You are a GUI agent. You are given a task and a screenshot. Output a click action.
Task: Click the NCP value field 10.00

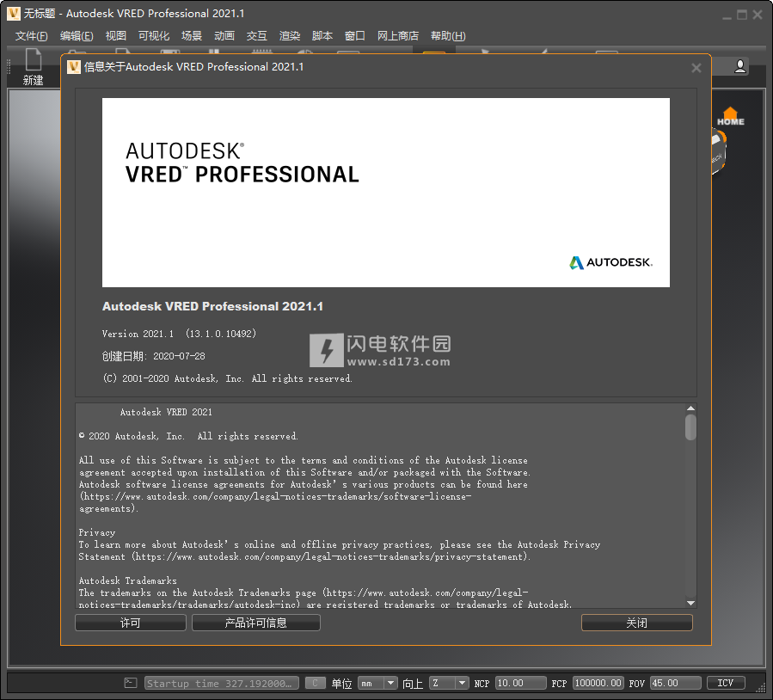520,683
